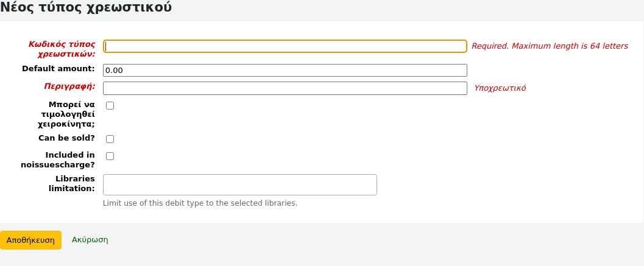Click the red Περιγραφή label
Viewport: 644px width, 266px height.
[69, 86]
